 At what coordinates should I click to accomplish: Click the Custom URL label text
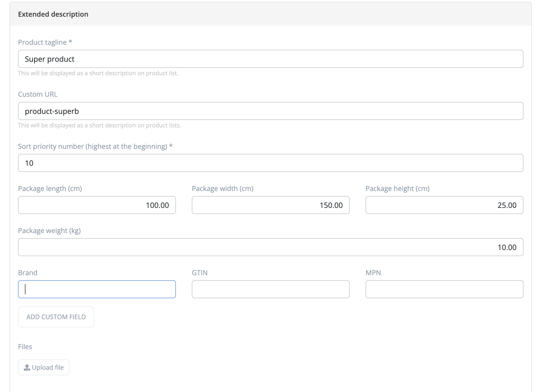tap(38, 94)
